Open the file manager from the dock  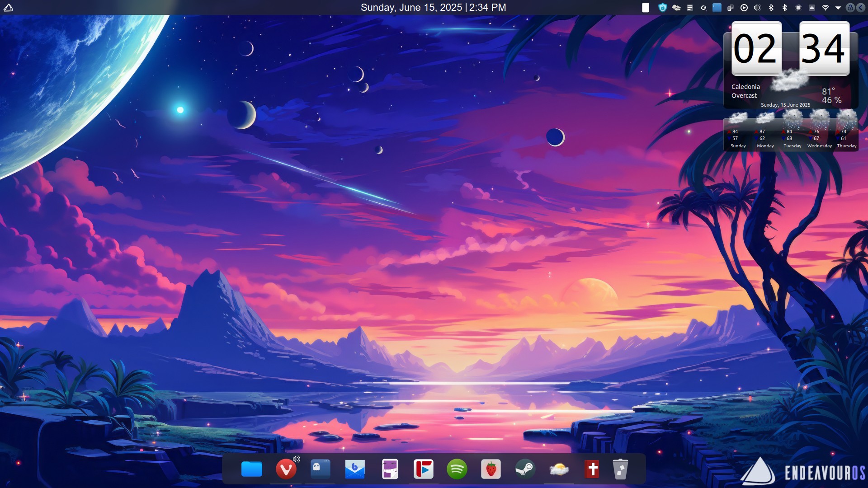252,469
